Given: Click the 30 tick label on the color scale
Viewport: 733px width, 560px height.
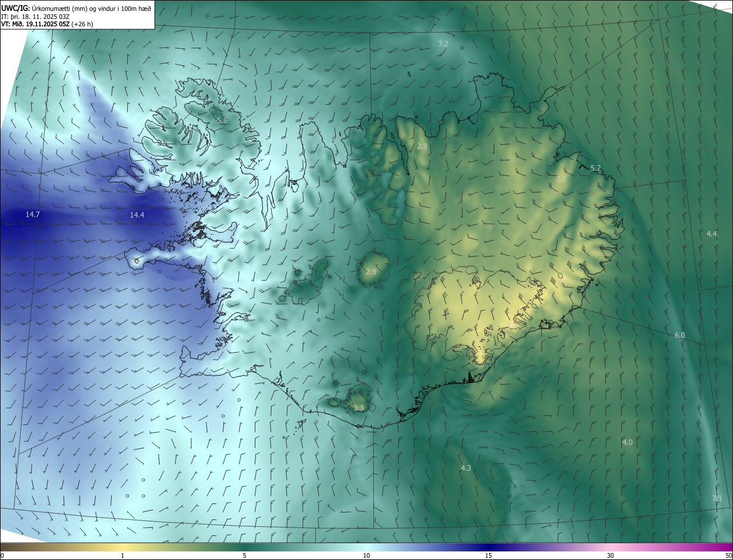Looking at the screenshot, I should click(610, 555).
